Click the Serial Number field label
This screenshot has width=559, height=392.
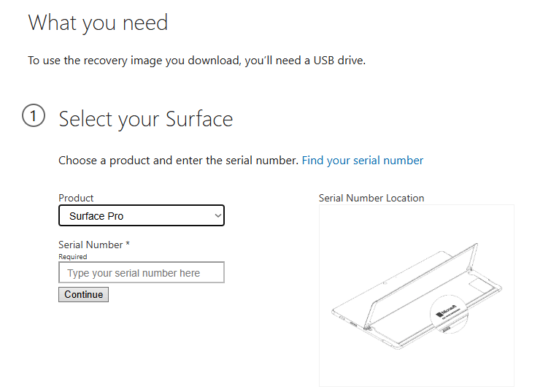coord(90,245)
